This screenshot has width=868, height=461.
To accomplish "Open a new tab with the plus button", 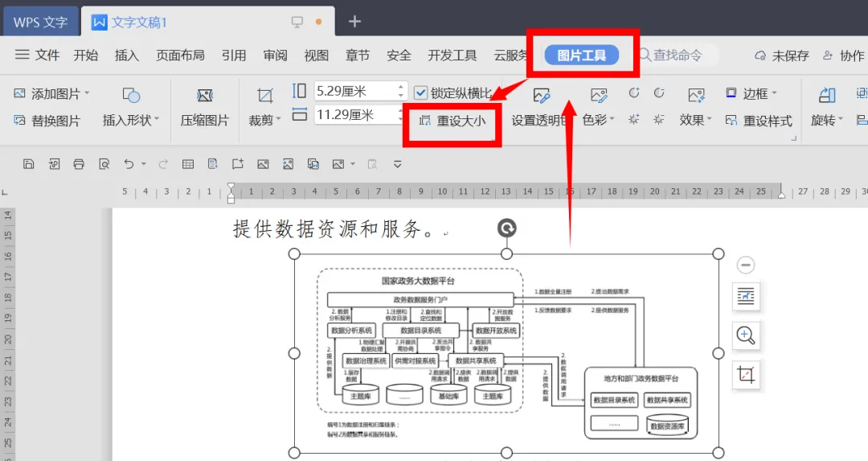I will tap(355, 22).
